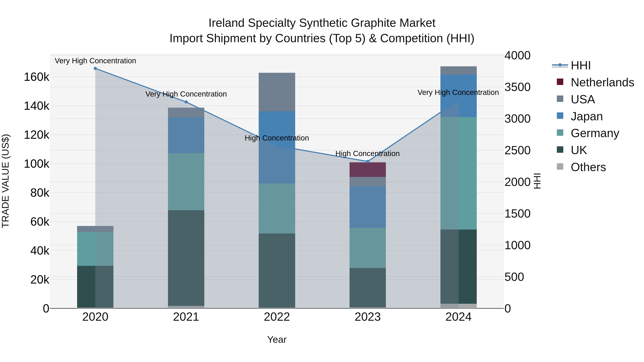
Task: Click the HHI data point for 2020
Action: [x=95, y=68]
